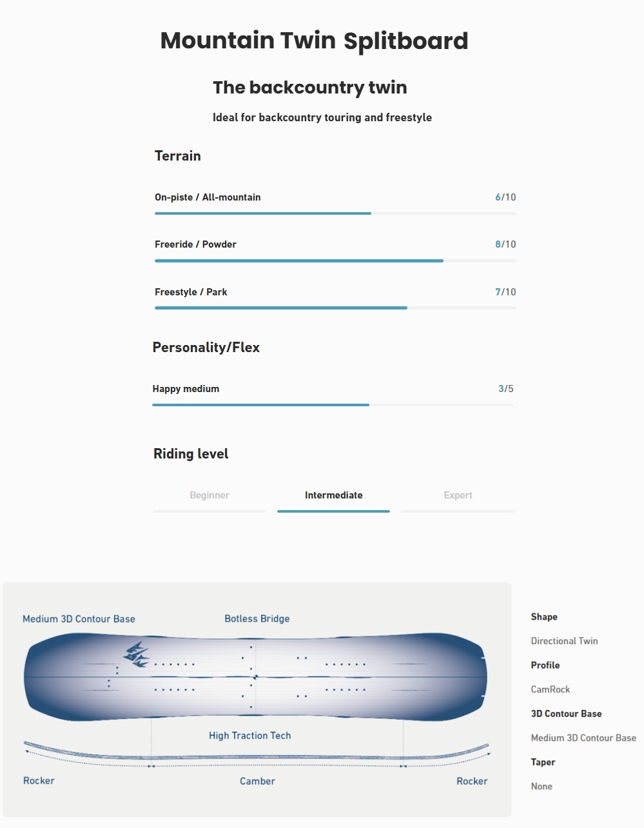Viewport: 644px width, 828px height.
Task: Select the Expert riding level
Action: click(458, 495)
